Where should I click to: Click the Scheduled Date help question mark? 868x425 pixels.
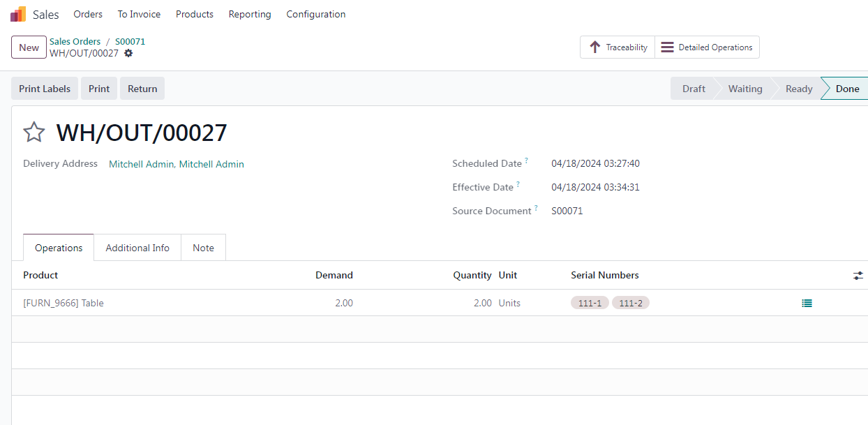point(527,161)
